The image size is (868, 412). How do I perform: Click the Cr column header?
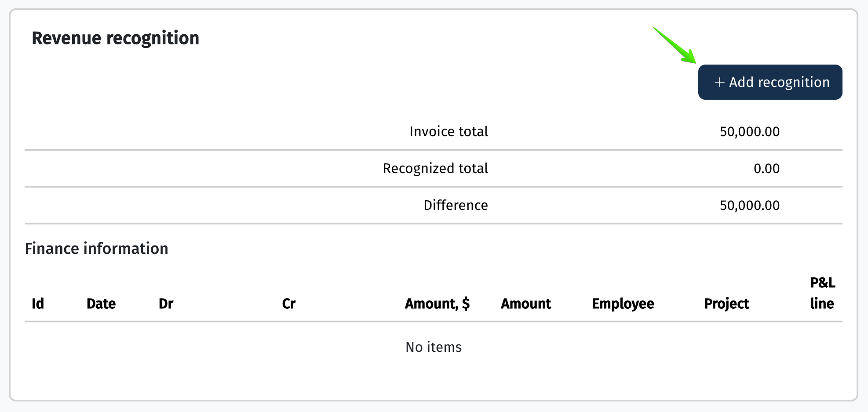click(x=288, y=304)
